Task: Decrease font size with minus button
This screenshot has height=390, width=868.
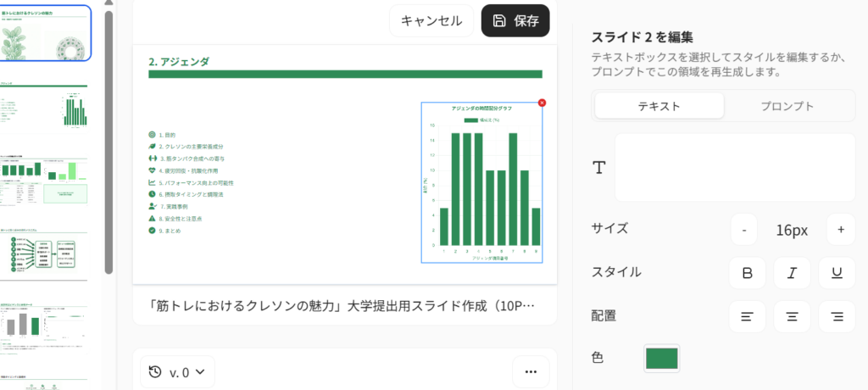Action: point(743,229)
